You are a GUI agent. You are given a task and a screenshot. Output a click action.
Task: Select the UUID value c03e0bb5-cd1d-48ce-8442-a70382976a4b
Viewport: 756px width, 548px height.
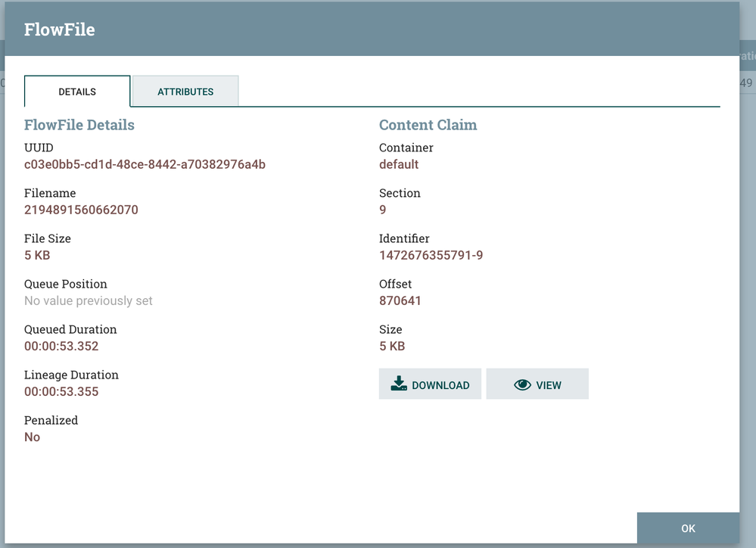click(x=145, y=164)
